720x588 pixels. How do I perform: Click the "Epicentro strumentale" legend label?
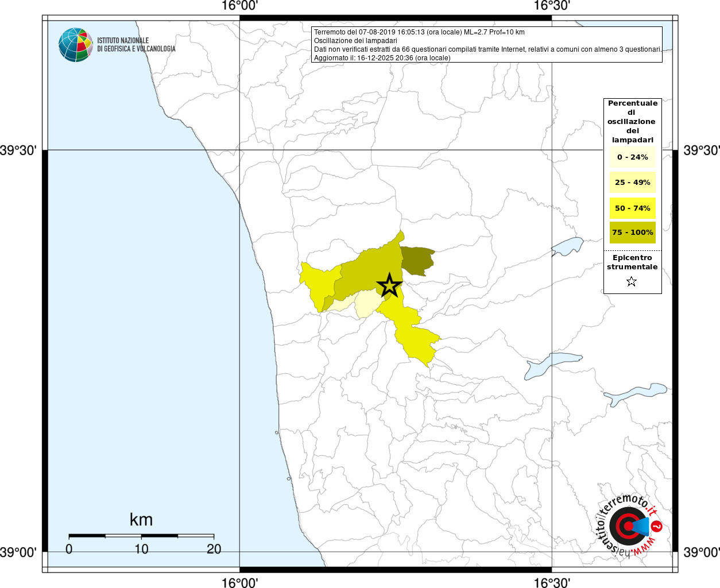[632, 262]
